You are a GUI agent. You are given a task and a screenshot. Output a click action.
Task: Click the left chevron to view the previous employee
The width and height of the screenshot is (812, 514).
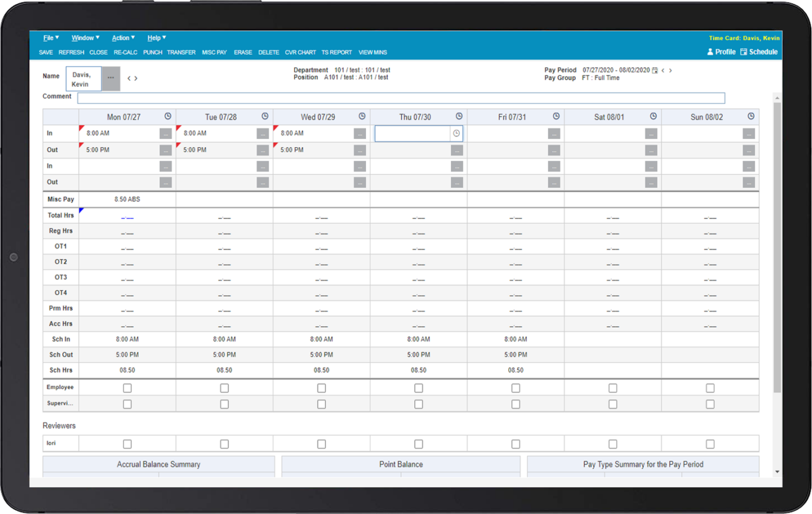pos(129,77)
